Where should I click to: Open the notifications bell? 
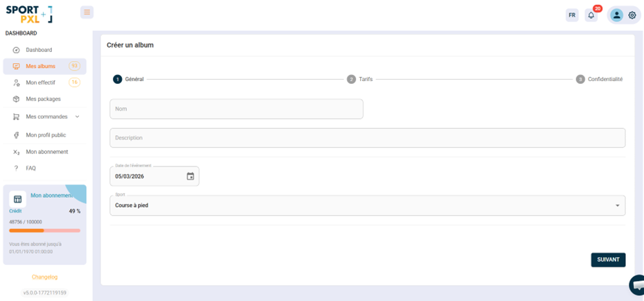click(591, 15)
